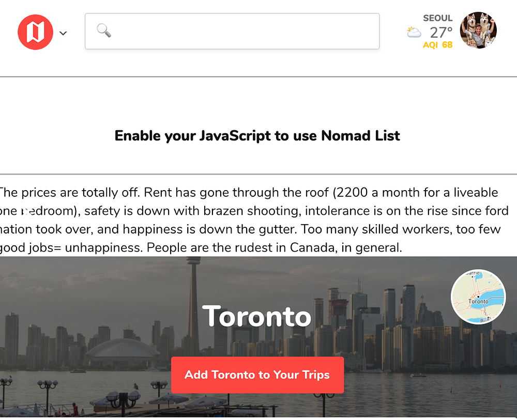The image size is (517, 420).
Task: Click the partly cloudy weather icon
Action: 414,32
